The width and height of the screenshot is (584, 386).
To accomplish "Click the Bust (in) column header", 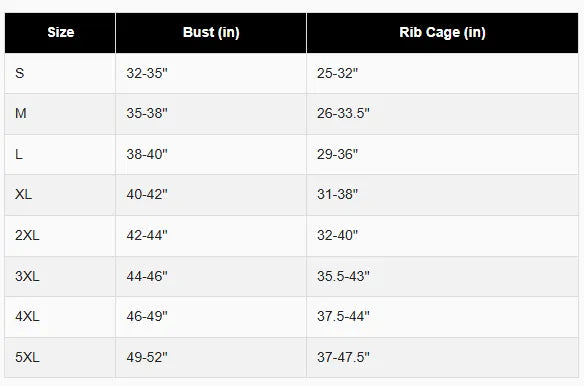I will click(211, 33).
